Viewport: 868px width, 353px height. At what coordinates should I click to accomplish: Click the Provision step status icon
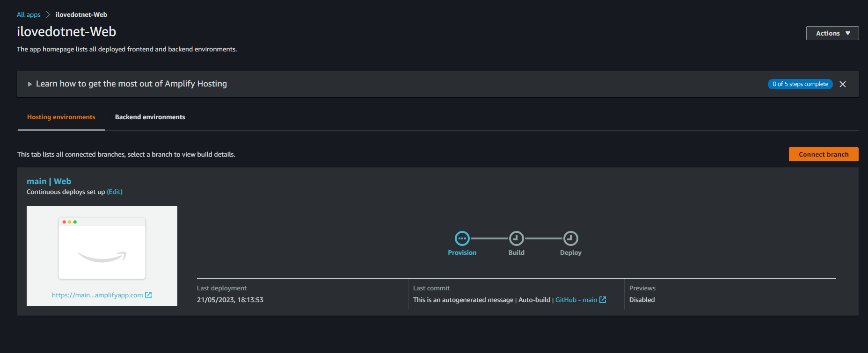pos(462,238)
